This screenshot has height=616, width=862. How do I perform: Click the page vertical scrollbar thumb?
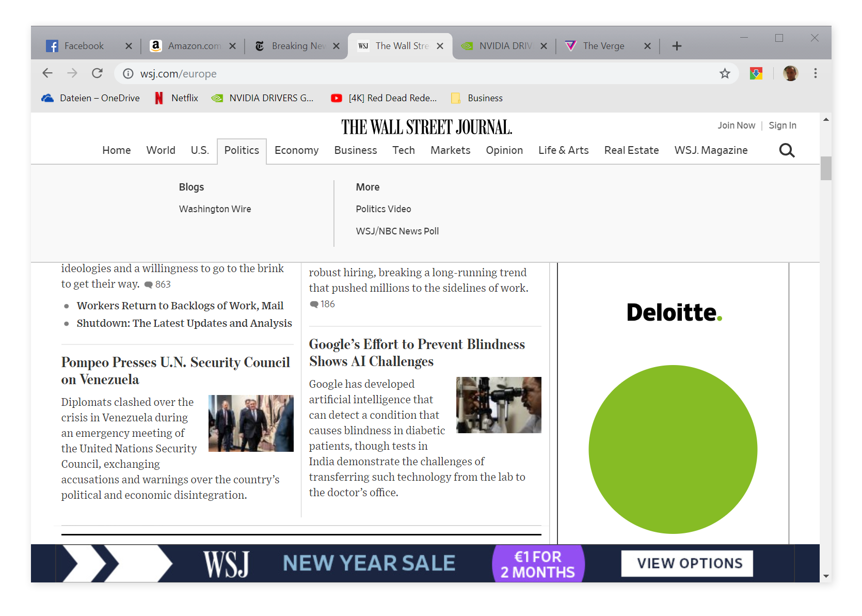[826, 168]
